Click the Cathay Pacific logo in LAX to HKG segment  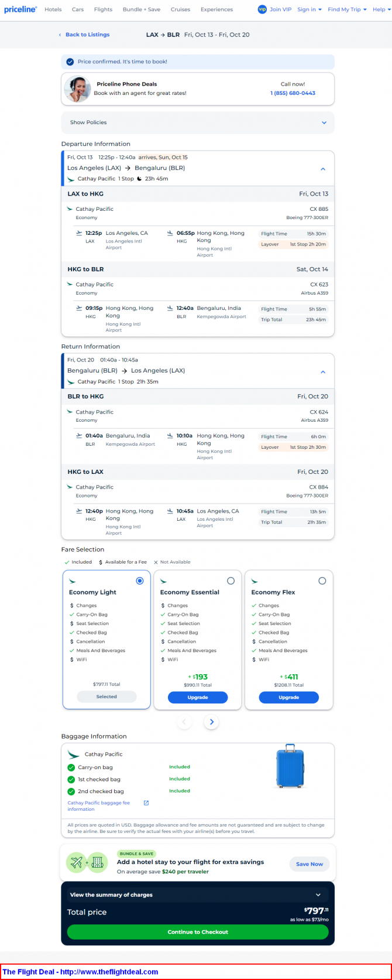coord(70,209)
